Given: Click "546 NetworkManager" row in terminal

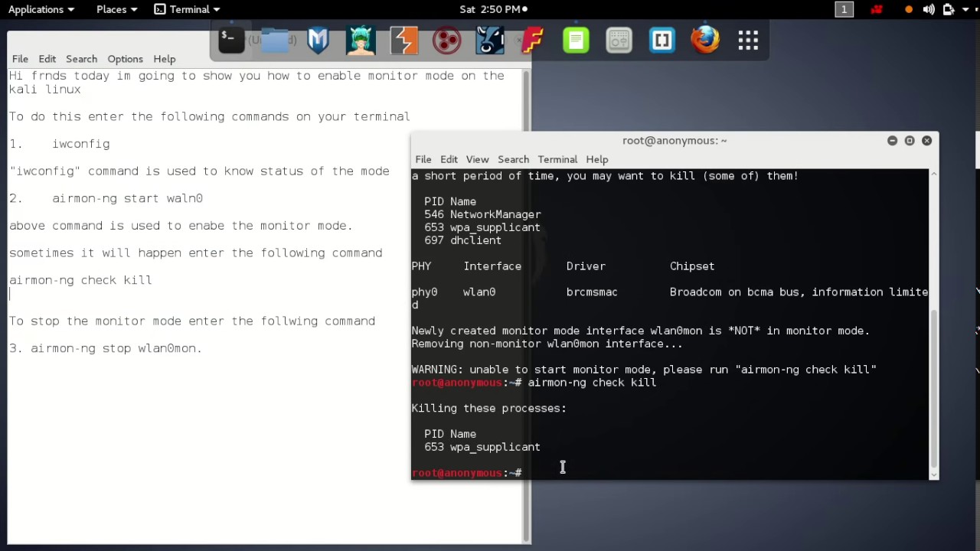Looking at the screenshot, I should pos(482,214).
